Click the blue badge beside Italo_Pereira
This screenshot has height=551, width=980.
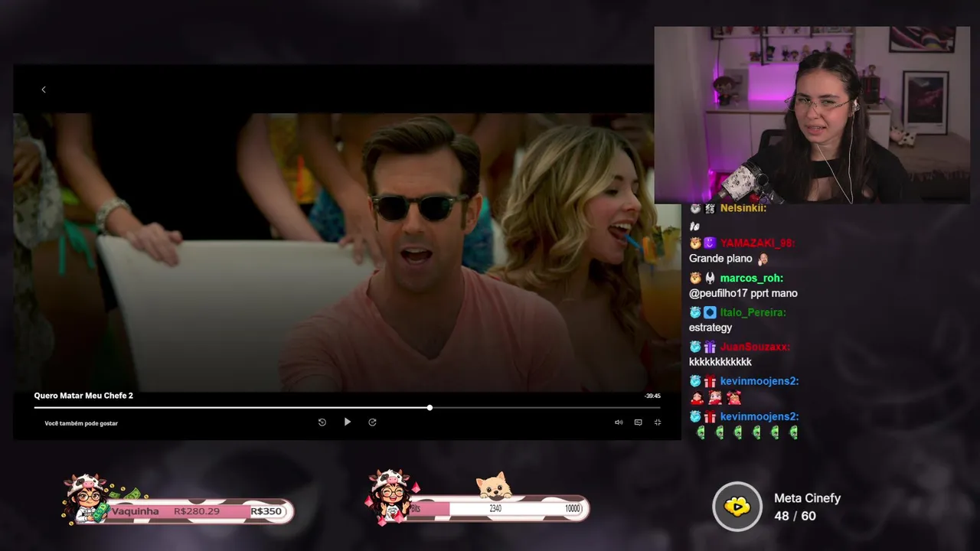(x=710, y=312)
